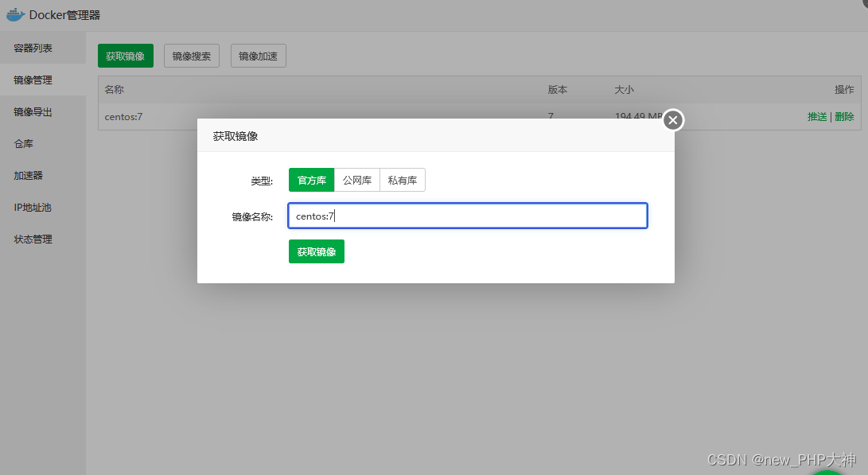868x475 pixels.
Task: Click the 推送 link for centos:7
Action: coord(817,116)
